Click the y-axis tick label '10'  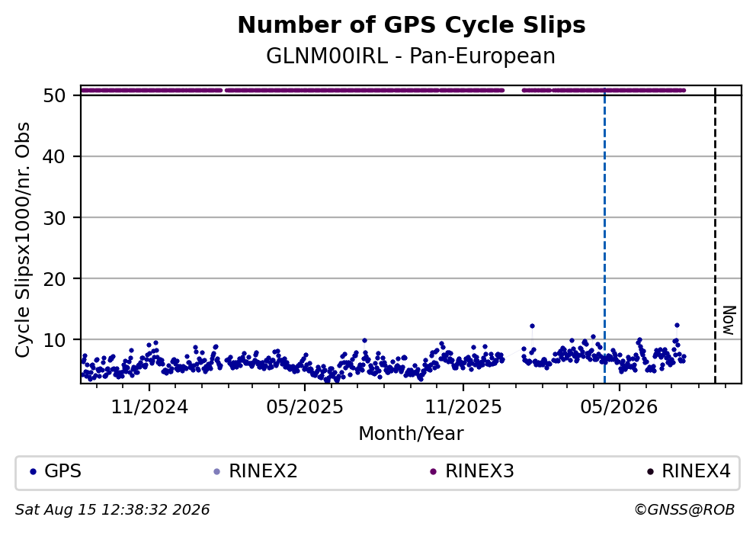(x=54, y=340)
